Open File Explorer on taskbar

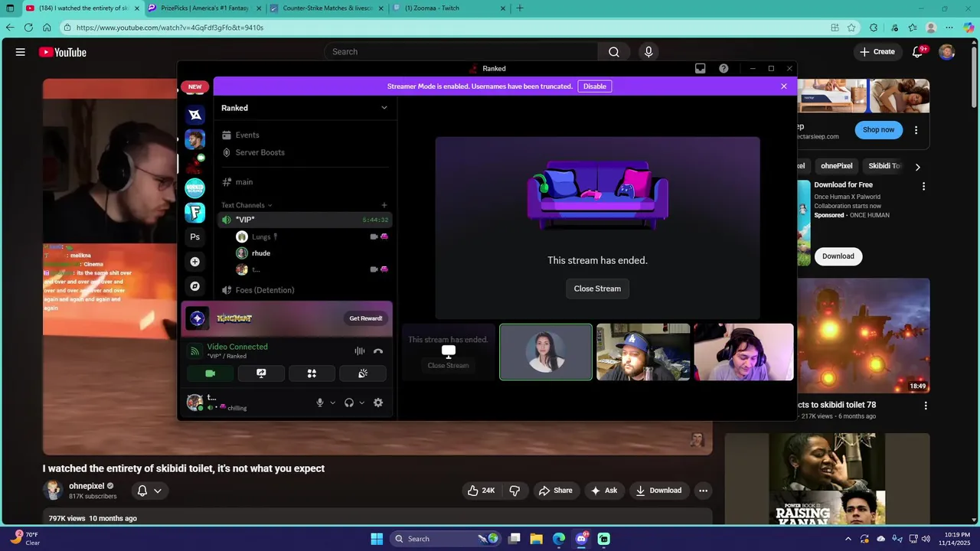[x=537, y=539]
